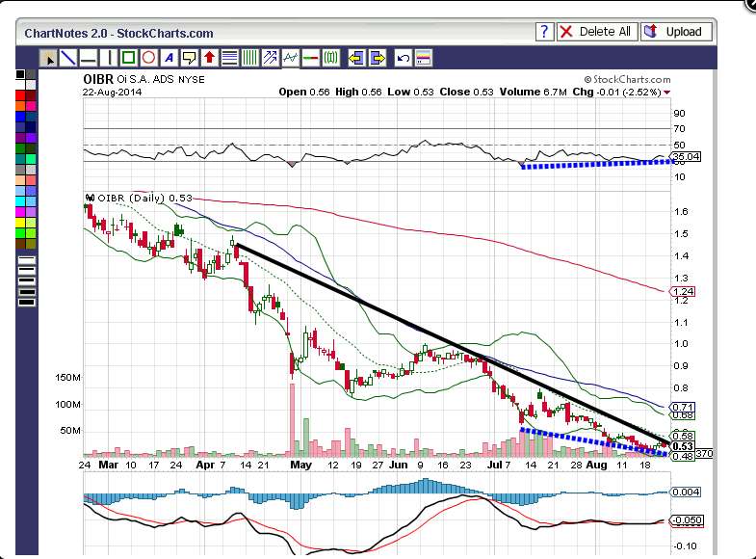Select the salmon color swatch
The image size is (756, 559).
pos(31,180)
